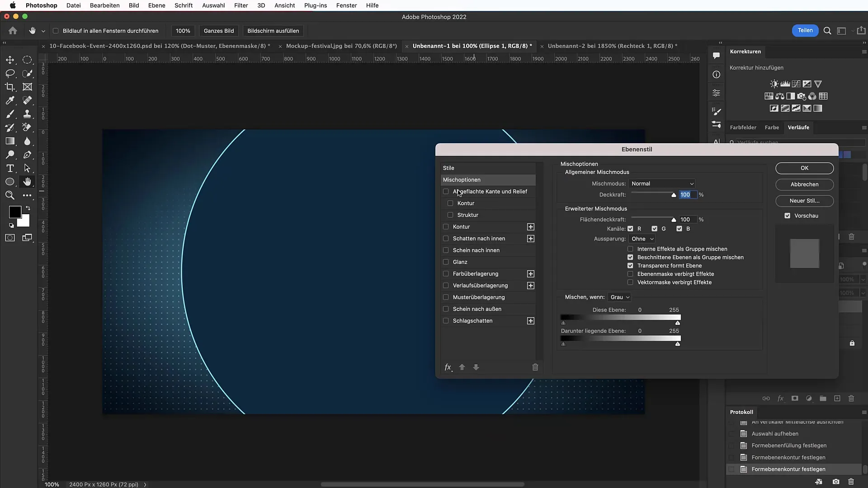This screenshot has width=868, height=488.
Task: Add another Farbüberlagerung plus button
Action: [x=531, y=274]
